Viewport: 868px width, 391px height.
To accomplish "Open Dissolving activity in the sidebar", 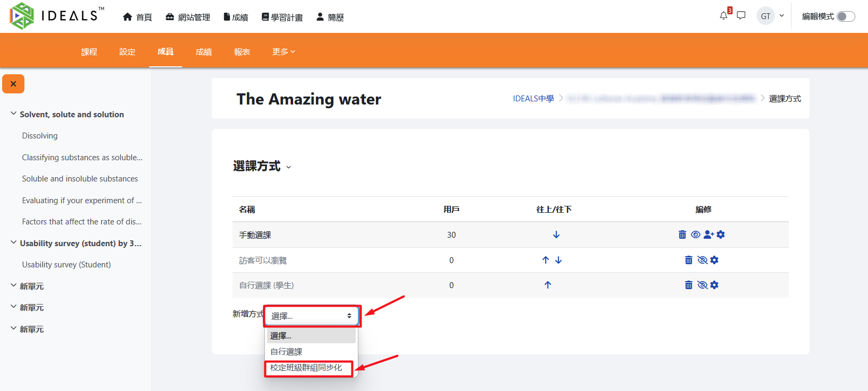I will (40, 136).
